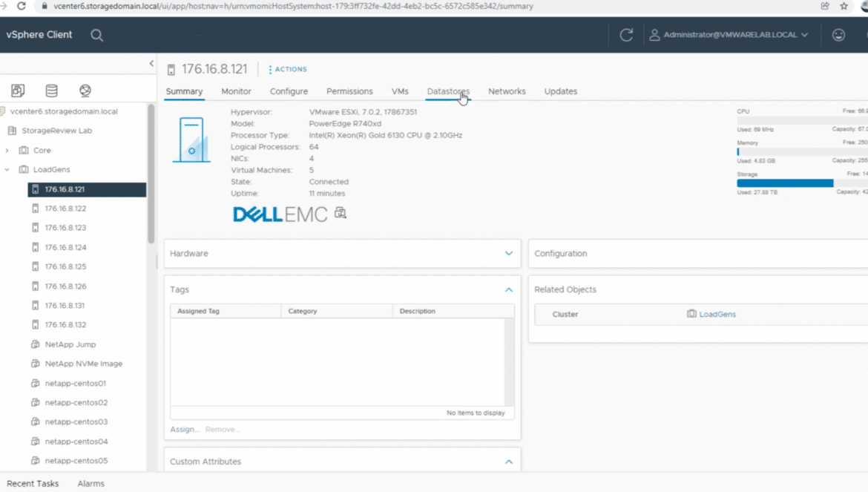Select host 176.16.8.124 in the tree
Image resolution: width=868 pixels, height=492 pixels.
[65, 247]
